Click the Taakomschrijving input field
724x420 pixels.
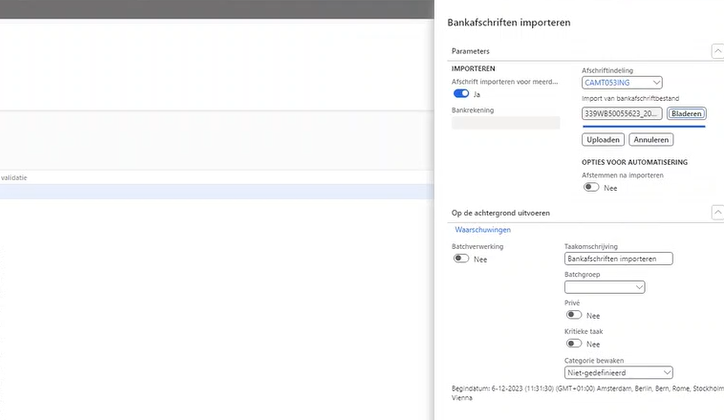pyautogui.click(x=618, y=259)
